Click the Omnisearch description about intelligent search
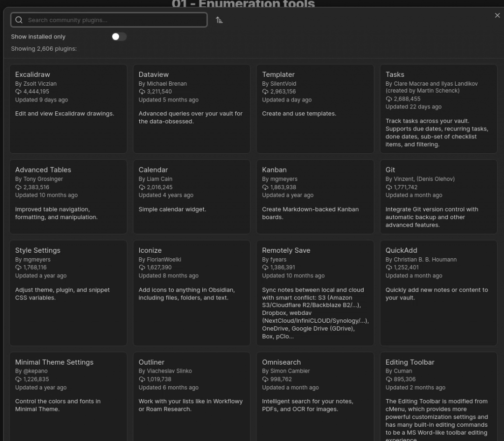 308,405
